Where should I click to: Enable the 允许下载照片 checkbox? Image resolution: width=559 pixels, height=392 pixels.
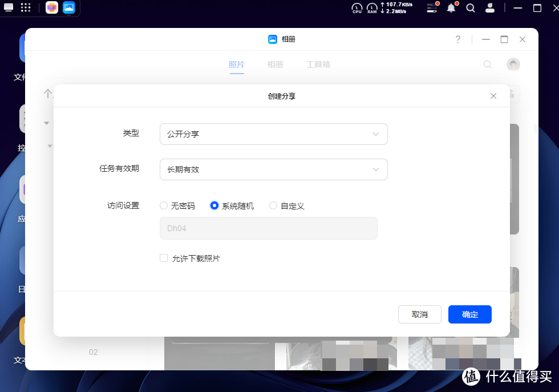coord(164,258)
